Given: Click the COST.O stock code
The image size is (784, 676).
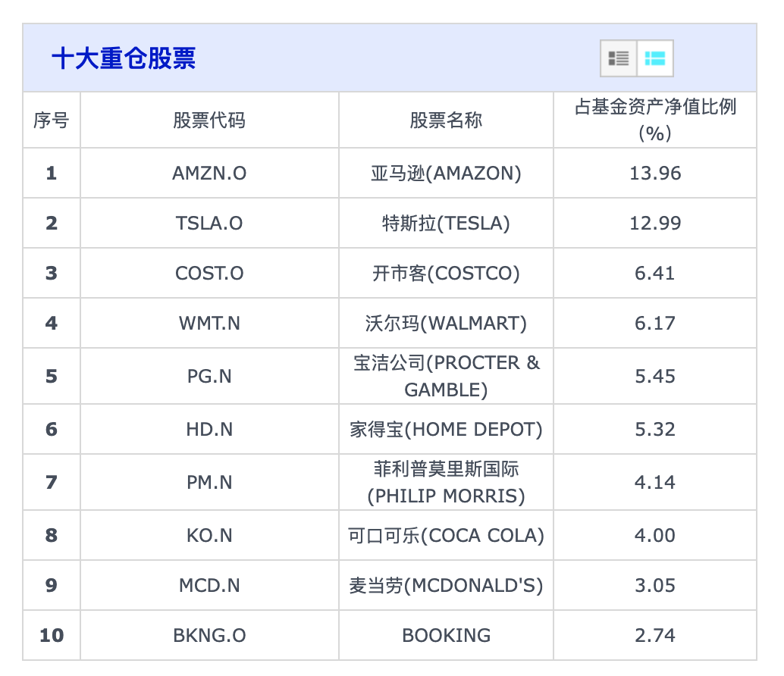Looking at the screenshot, I should tap(209, 273).
